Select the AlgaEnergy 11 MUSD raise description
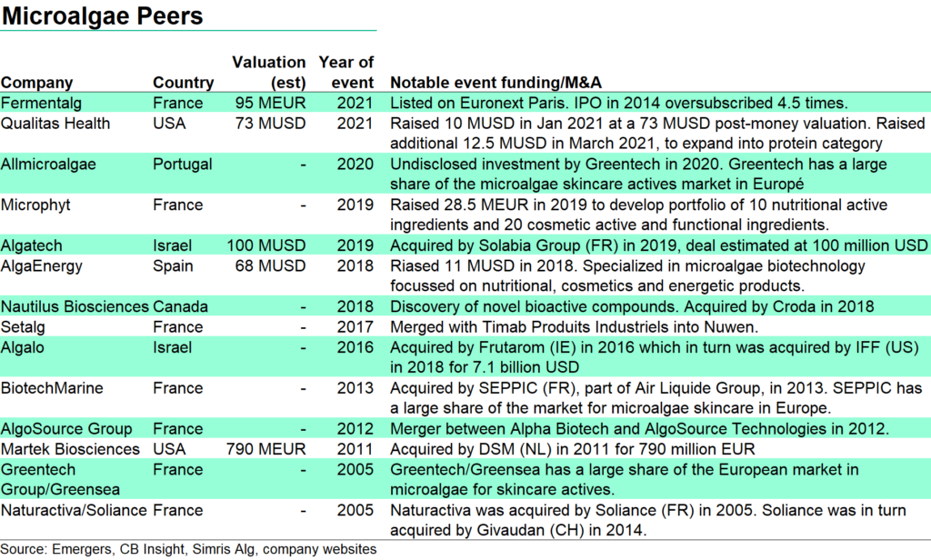Image resolution: width=931 pixels, height=560 pixels. tap(627, 276)
